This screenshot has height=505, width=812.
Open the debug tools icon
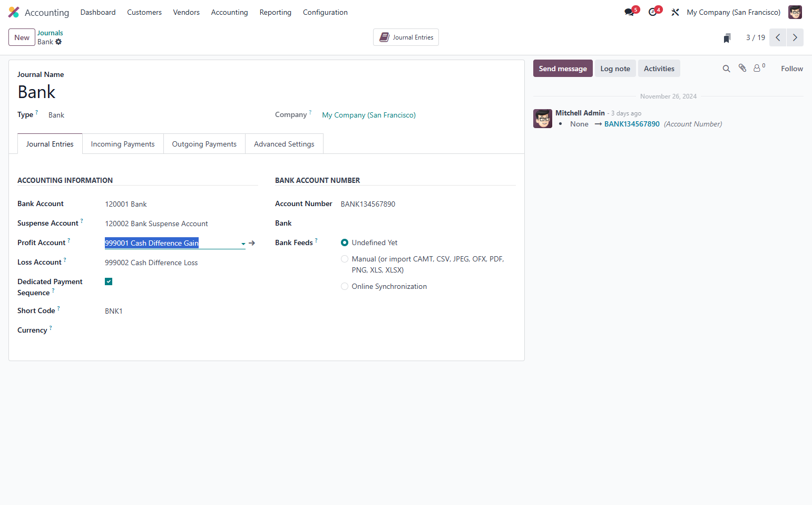(x=675, y=12)
